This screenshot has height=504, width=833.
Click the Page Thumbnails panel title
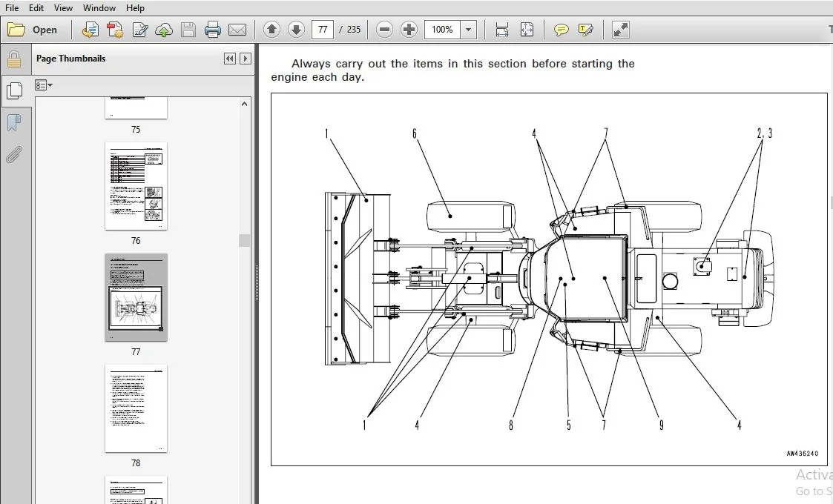(x=70, y=59)
